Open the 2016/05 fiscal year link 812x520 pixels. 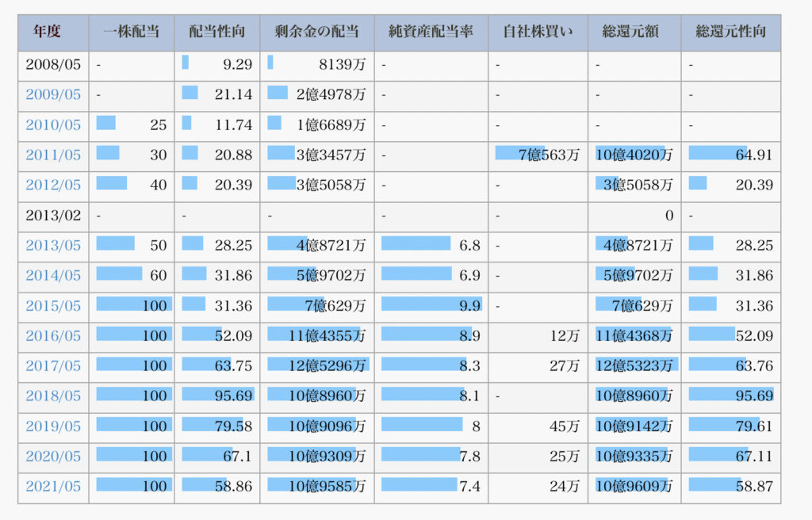click(x=53, y=335)
